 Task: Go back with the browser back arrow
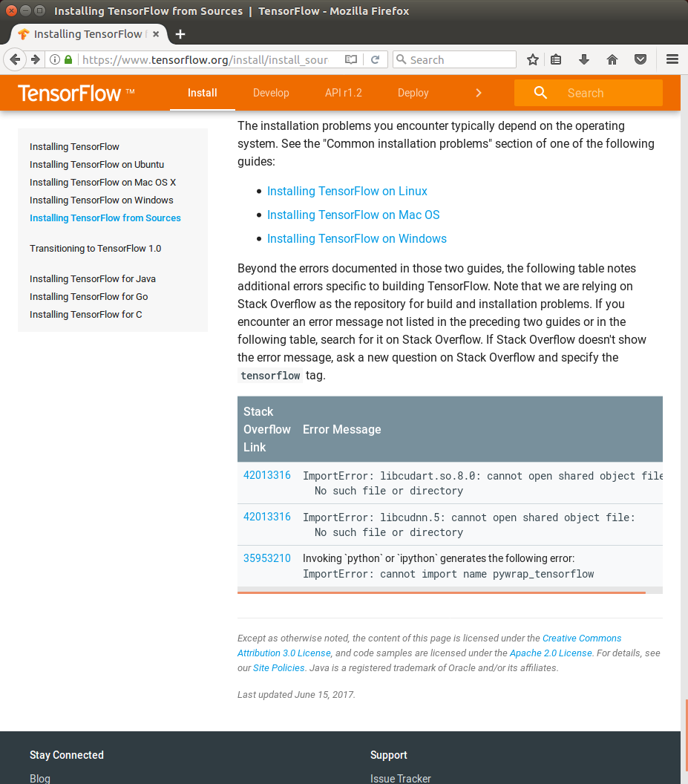[x=15, y=59]
